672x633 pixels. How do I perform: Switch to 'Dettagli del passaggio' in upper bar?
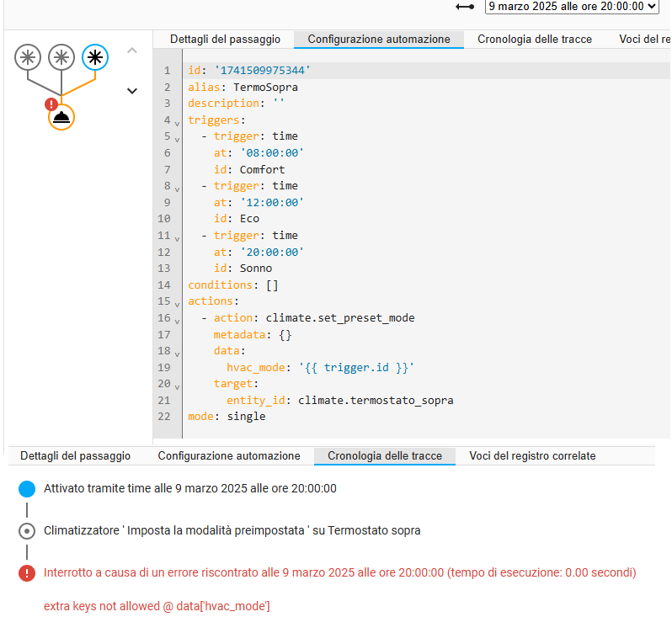225,40
